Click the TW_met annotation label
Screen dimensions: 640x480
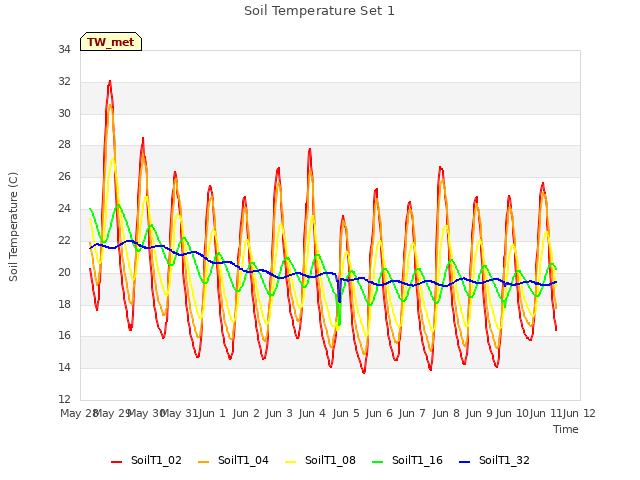111,42
